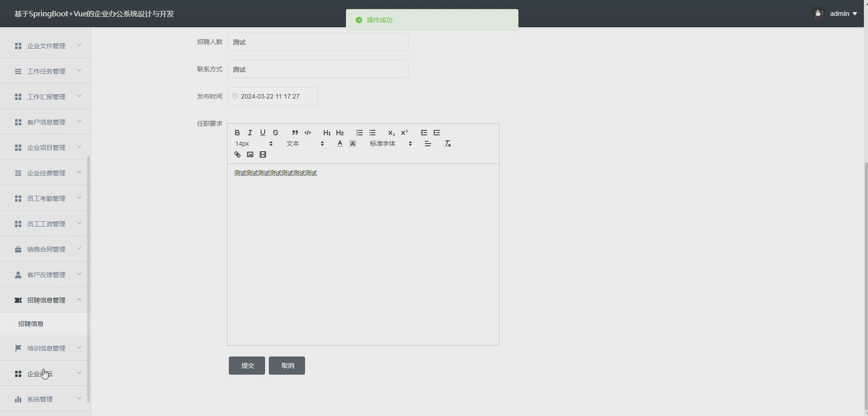Select 招聘信息 in the sidebar

(x=31, y=323)
